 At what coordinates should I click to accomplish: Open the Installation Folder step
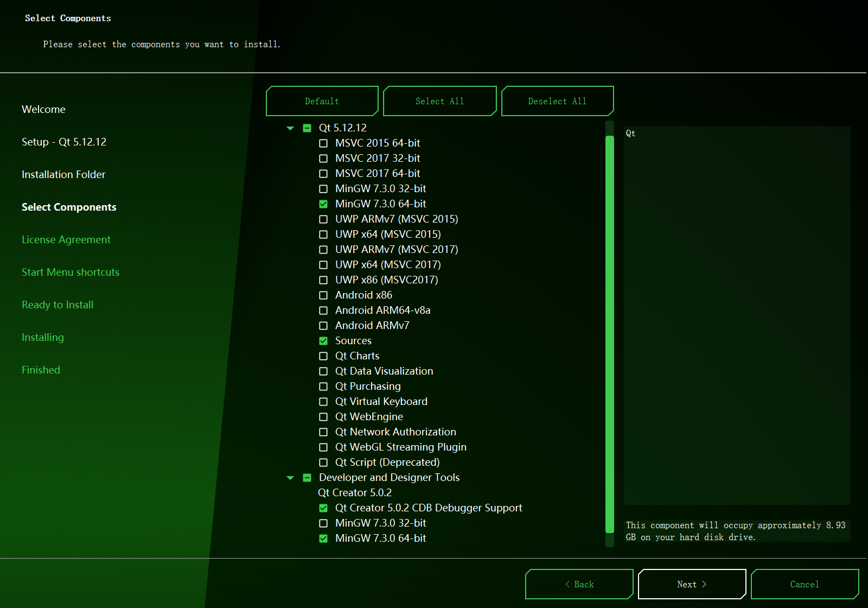tap(63, 175)
